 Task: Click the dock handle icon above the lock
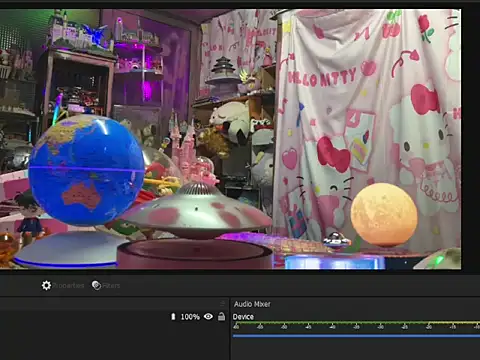tap(222, 303)
